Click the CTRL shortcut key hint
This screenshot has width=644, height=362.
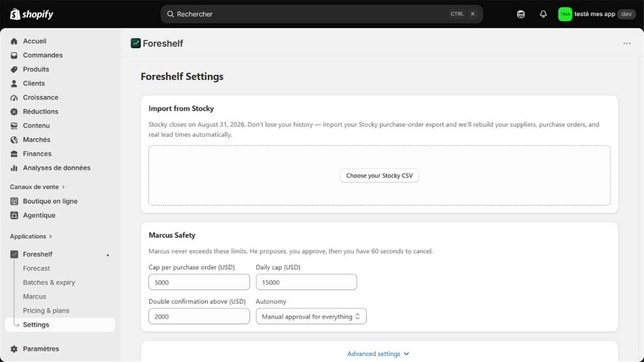tap(457, 14)
